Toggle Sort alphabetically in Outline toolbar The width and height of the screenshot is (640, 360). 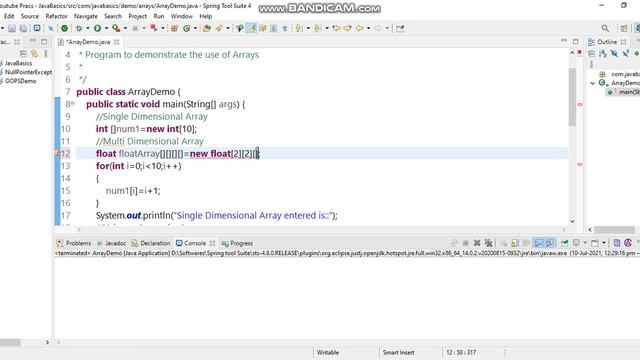[x=603, y=53]
